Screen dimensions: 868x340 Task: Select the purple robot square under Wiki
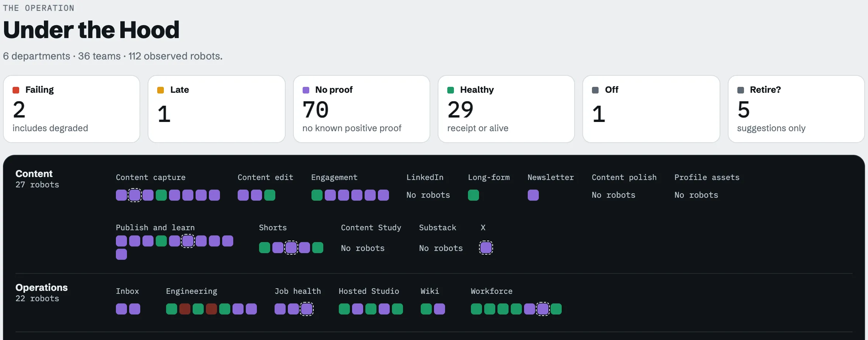tap(440, 309)
